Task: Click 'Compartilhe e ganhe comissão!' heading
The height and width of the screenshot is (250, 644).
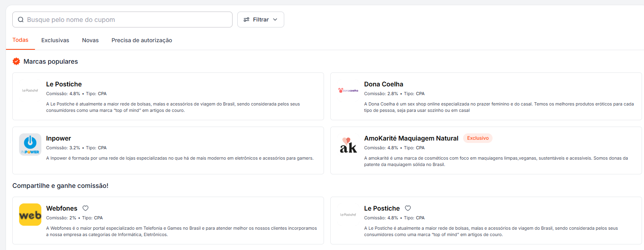Action: (x=60, y=186)
